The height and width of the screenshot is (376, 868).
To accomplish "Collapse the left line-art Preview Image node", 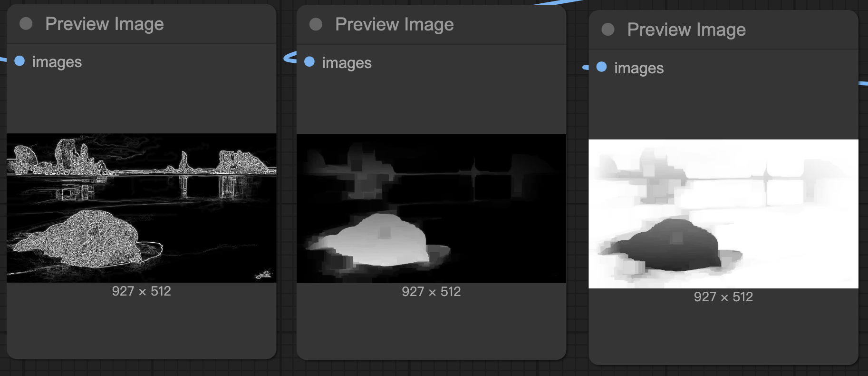I will pyautogui.click(x=26, y=24).
